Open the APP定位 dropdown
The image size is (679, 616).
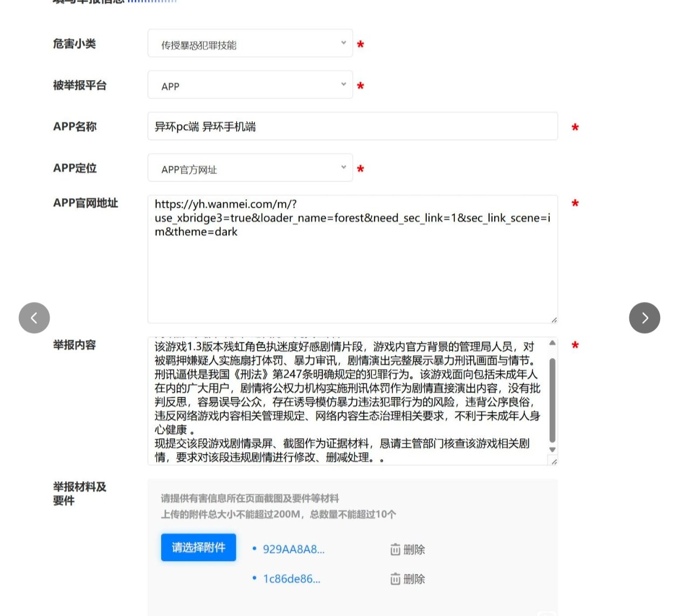pos(250,168)
